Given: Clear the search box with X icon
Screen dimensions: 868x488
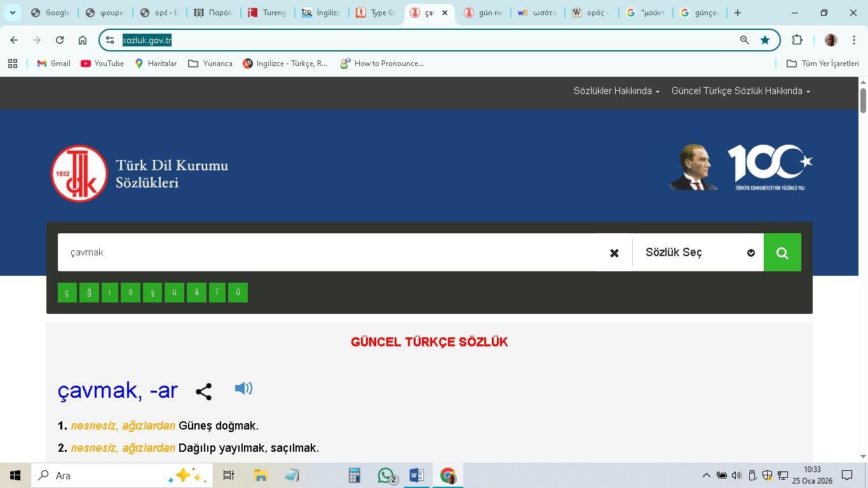Looking at the screenshot, I should 614,253.
